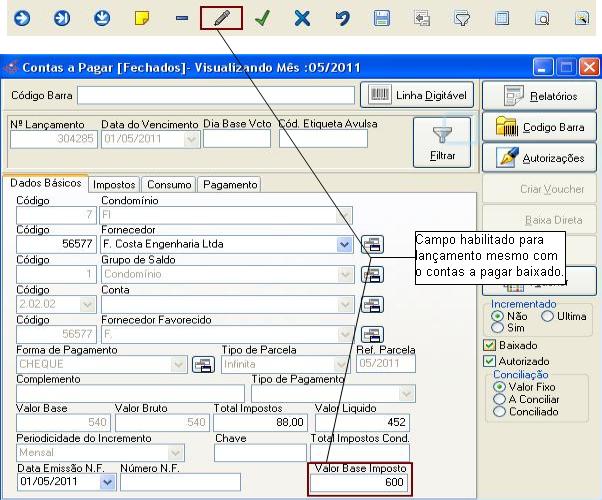This screenshot has height=500, width=602.
Task: Open the Pagamento tab
Action: pos(229,184)
